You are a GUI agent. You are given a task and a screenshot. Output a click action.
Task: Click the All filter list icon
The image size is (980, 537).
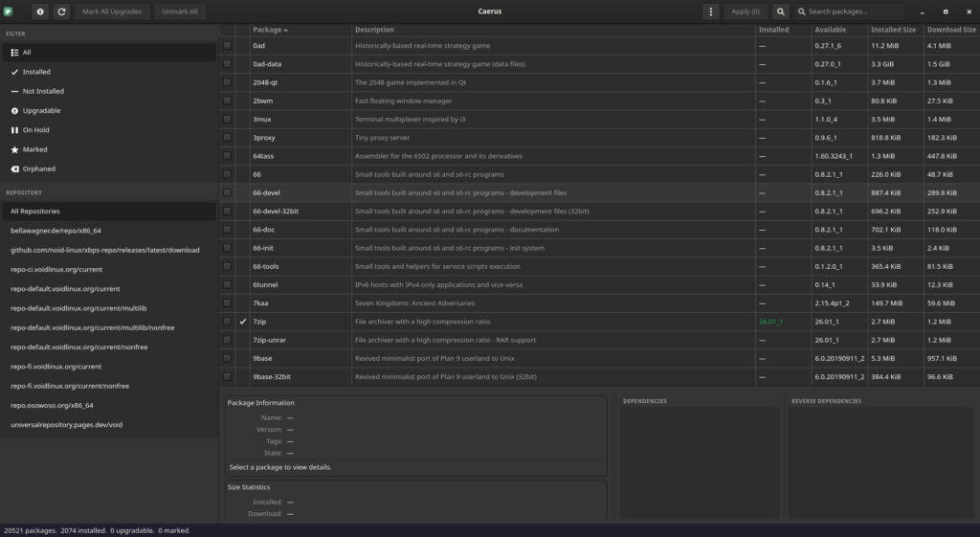pyautogui.click(x=14, y=53)
